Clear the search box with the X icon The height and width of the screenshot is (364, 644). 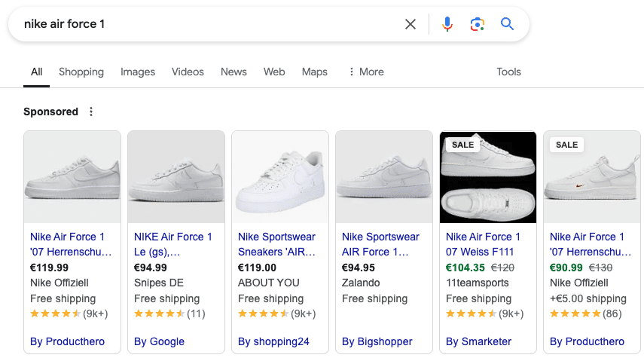pyautogui.click(x=411, y=24)
